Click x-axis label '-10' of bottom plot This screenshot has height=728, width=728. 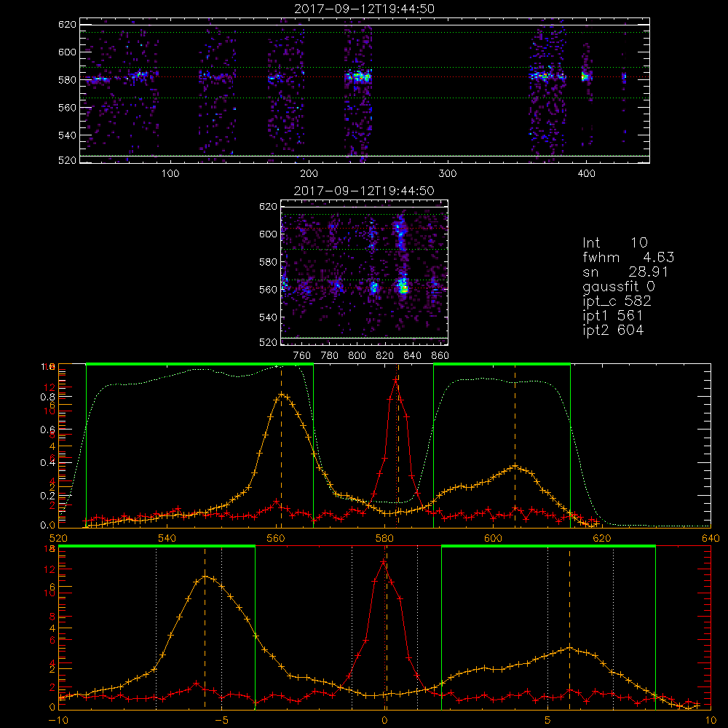tap(58, 721)
